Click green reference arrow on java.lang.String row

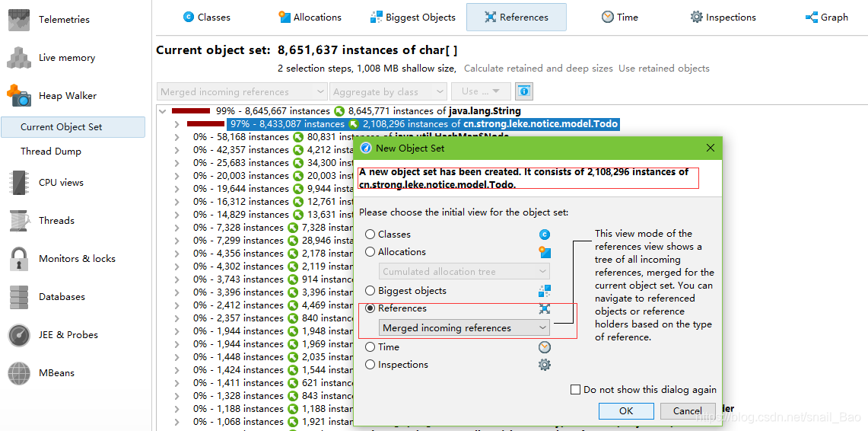click(340, 111)
